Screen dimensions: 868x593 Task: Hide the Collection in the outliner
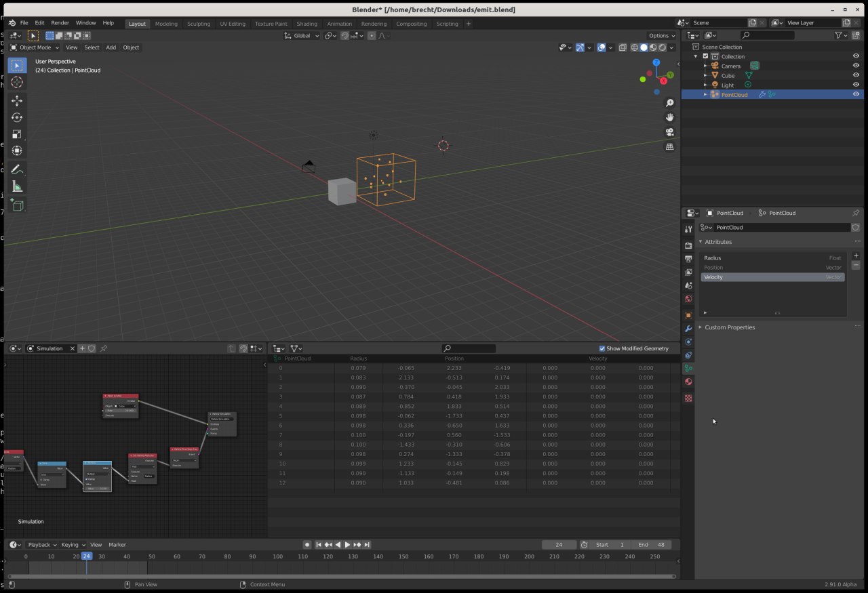coord(856,56)
